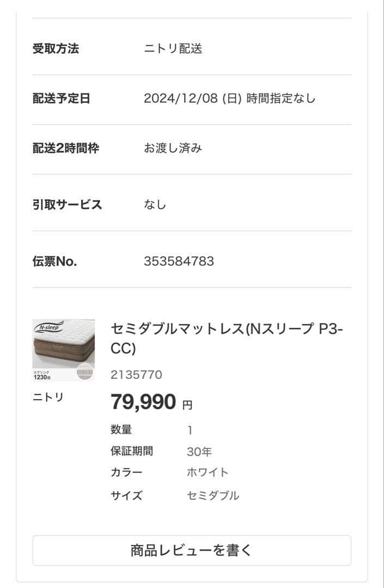Click the 引取サービス row label
Viewport: 384px width, 588px height.
(x=67, y=205)
